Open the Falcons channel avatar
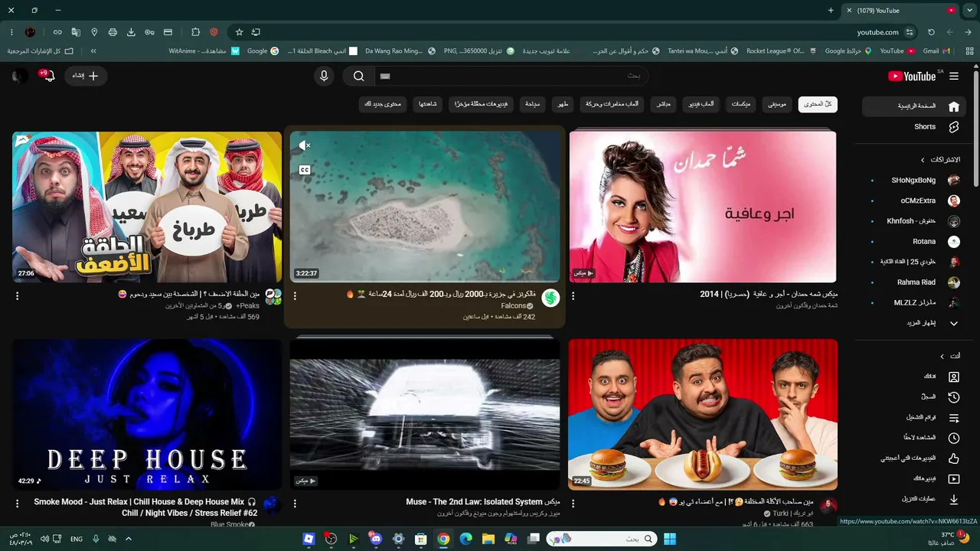The height and width of the screenshot is (551, 980). click(x=550, y=298)
